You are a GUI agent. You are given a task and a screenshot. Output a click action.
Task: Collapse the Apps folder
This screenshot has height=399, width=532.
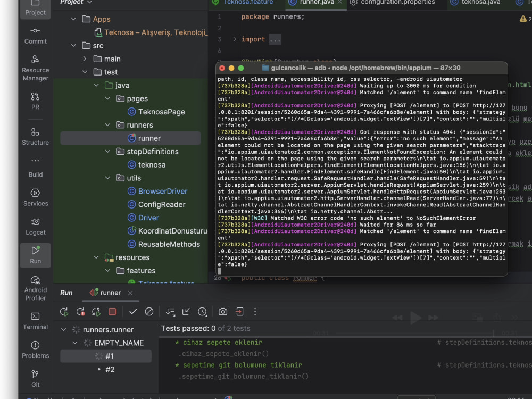click(73, 19)
